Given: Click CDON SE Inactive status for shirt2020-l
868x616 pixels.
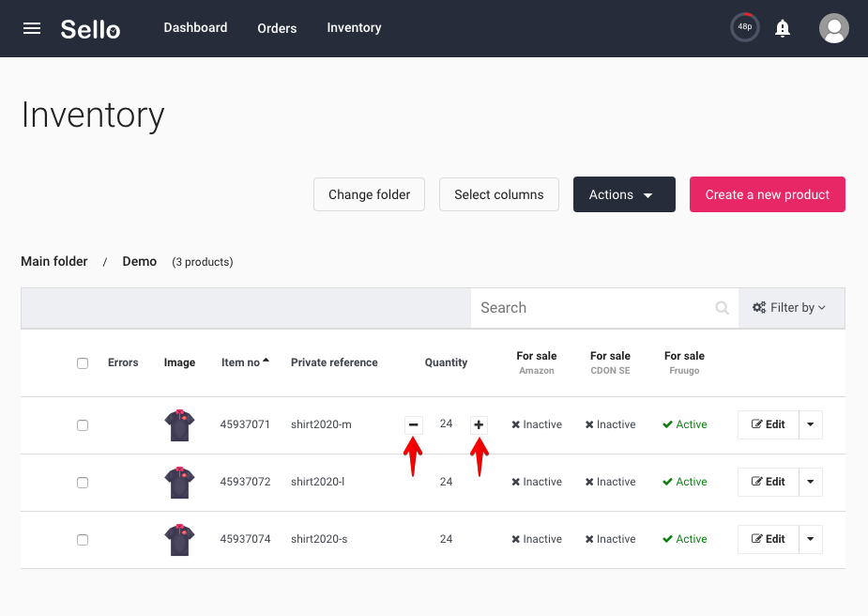Looking at the screenshot, I should tap(610, 482).
